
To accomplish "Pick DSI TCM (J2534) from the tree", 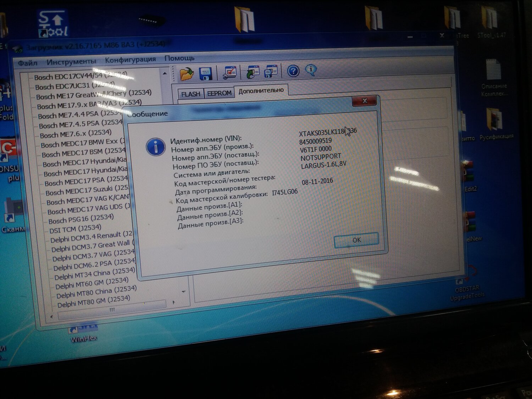I will tap(75, 229).
